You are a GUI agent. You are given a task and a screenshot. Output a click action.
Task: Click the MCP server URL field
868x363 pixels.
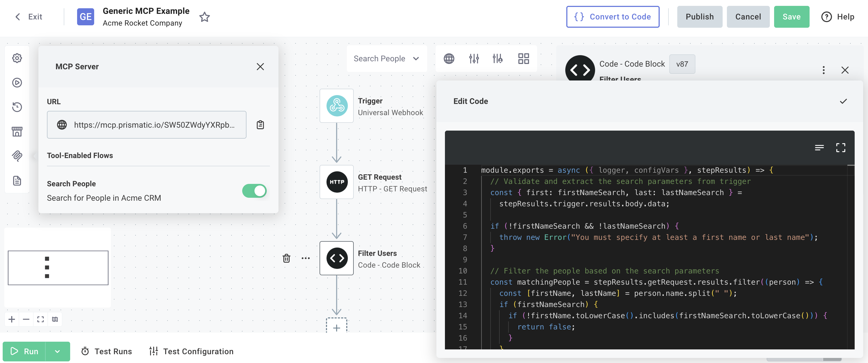click(146, 125)
